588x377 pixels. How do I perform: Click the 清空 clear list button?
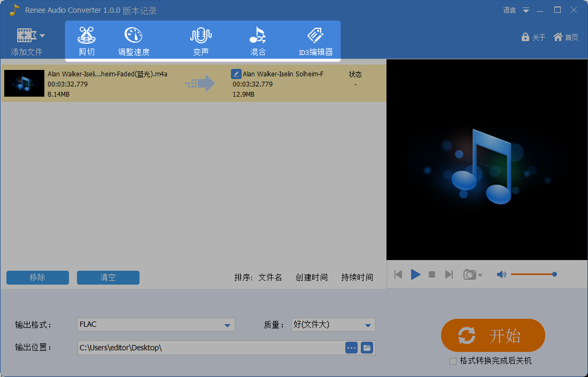(x=108, y=277)
